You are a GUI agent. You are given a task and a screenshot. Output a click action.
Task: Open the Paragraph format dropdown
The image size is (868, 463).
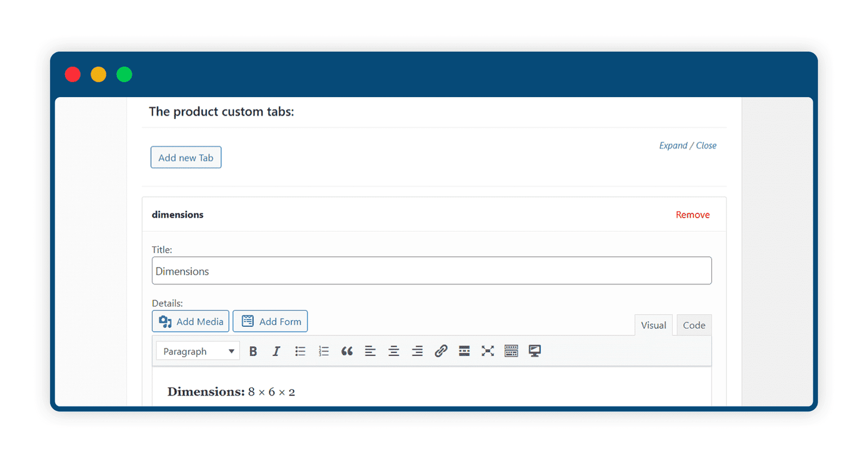(198, 351)
